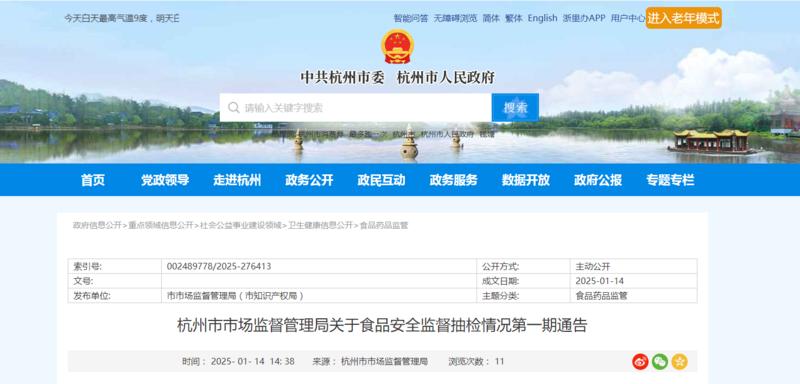Screen dimensions: 800x384
Task: Enable 进入老年模式 elderly mode
Action: point(684,18)
